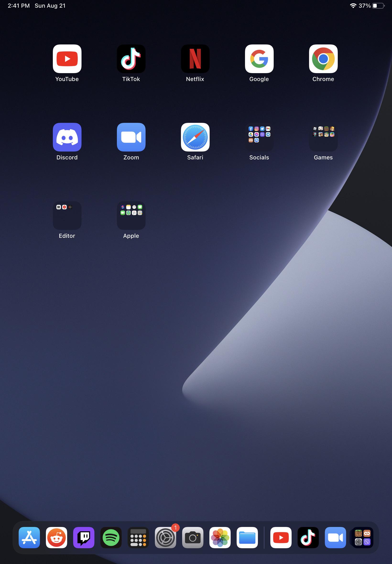Open the Safari browser
392x564 pixels.
click(x=195, y=137)
